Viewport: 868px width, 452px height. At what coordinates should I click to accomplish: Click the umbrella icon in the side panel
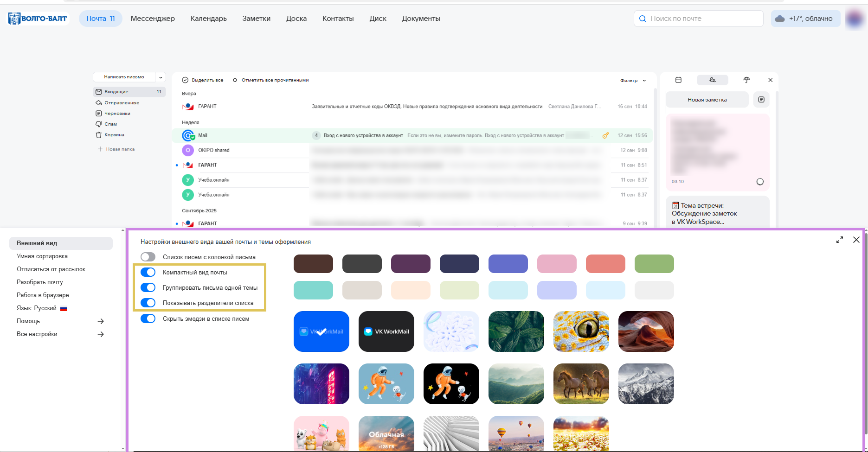(x=746, y=80)
